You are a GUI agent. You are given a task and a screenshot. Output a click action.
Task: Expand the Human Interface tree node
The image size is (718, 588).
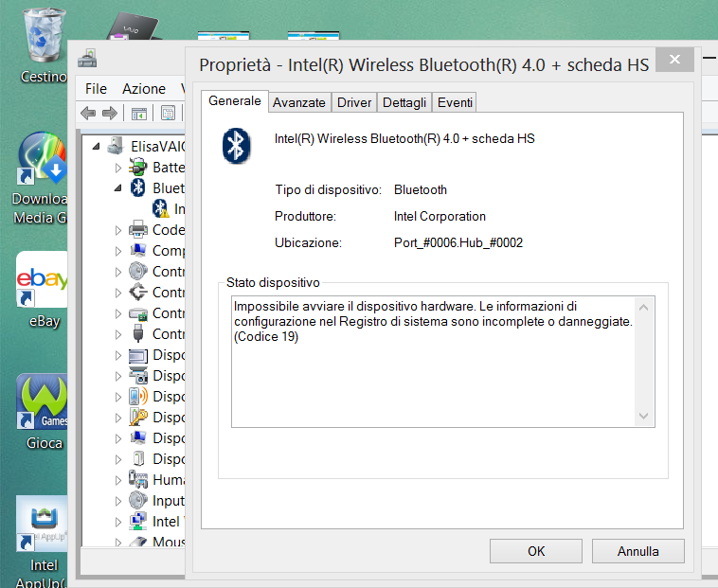point(118,480)
